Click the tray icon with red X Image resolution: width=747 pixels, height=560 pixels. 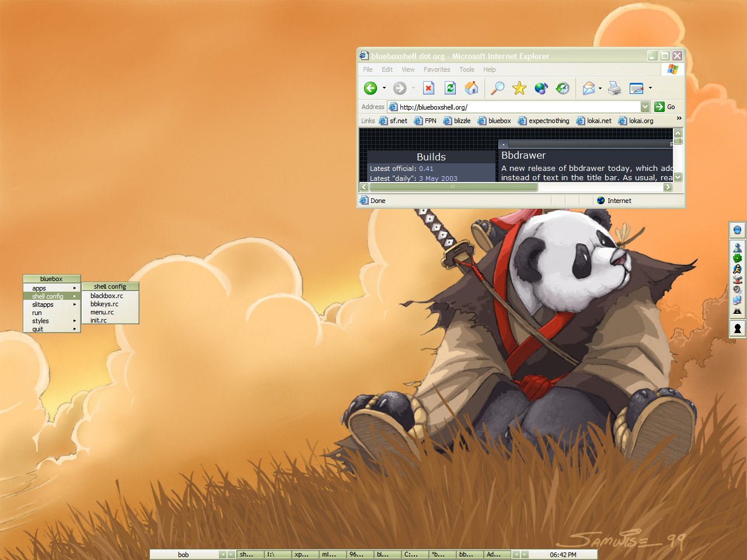[x=737, y=279]
